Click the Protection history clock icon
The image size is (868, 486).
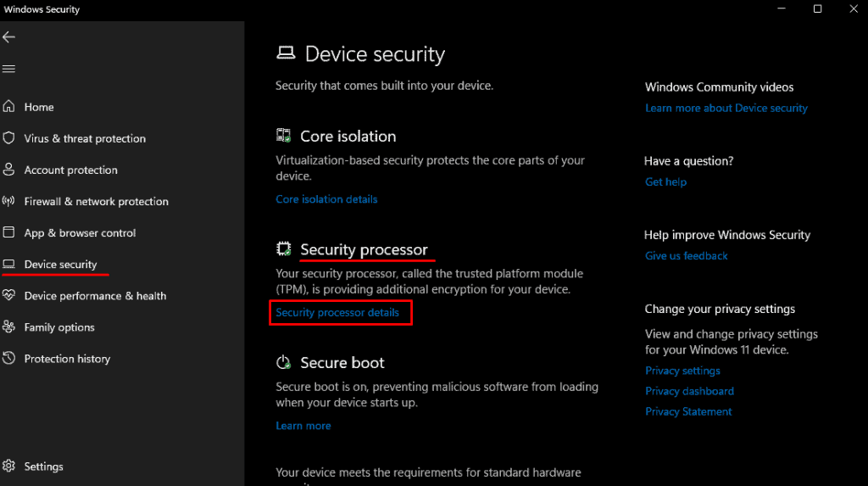tap(9, 359)
